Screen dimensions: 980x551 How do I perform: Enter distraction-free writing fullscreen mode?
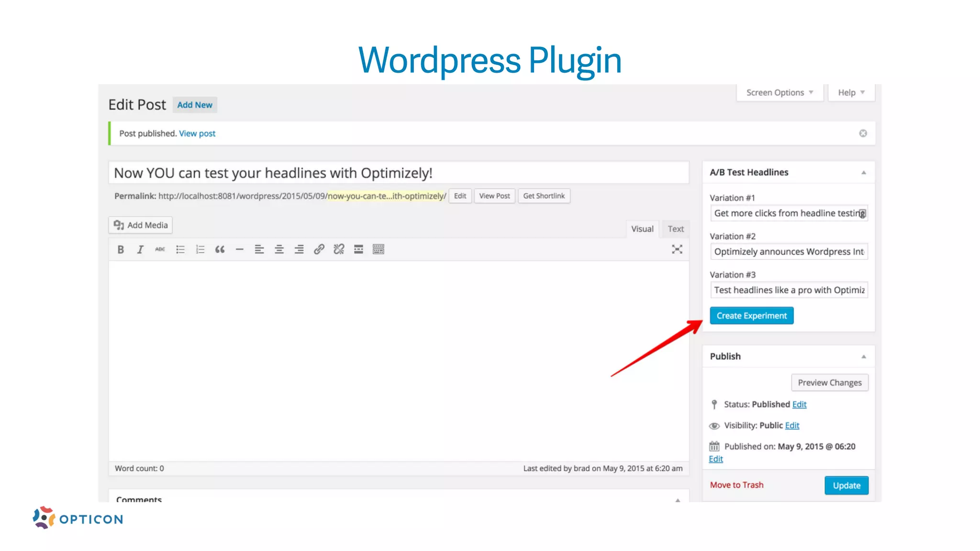(677, 249)
